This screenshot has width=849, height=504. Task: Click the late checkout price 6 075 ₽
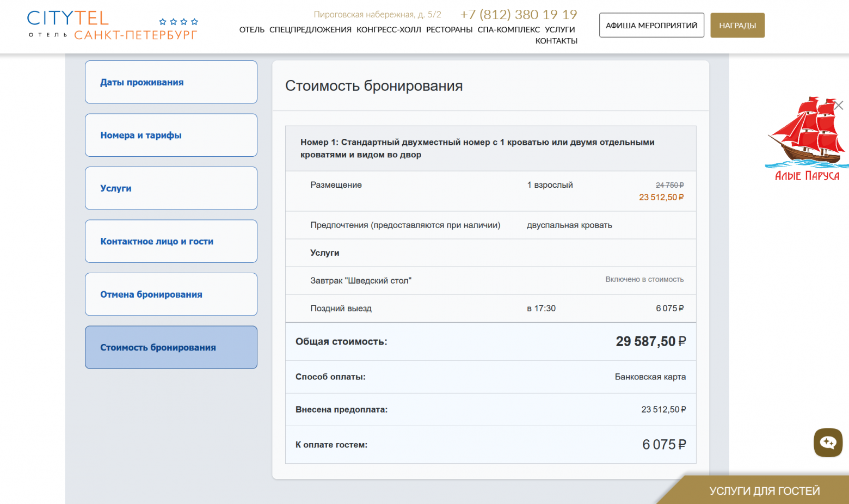[670, 309]
